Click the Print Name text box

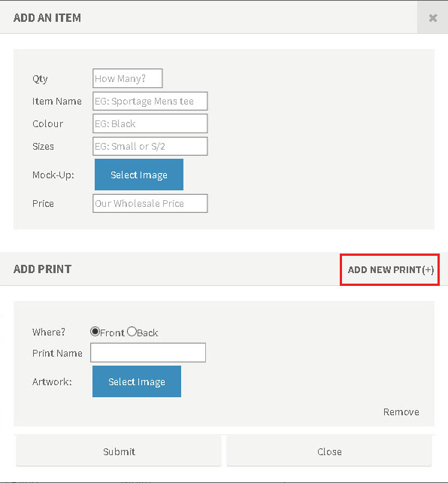pyautogui.click(x=148, y=353)
